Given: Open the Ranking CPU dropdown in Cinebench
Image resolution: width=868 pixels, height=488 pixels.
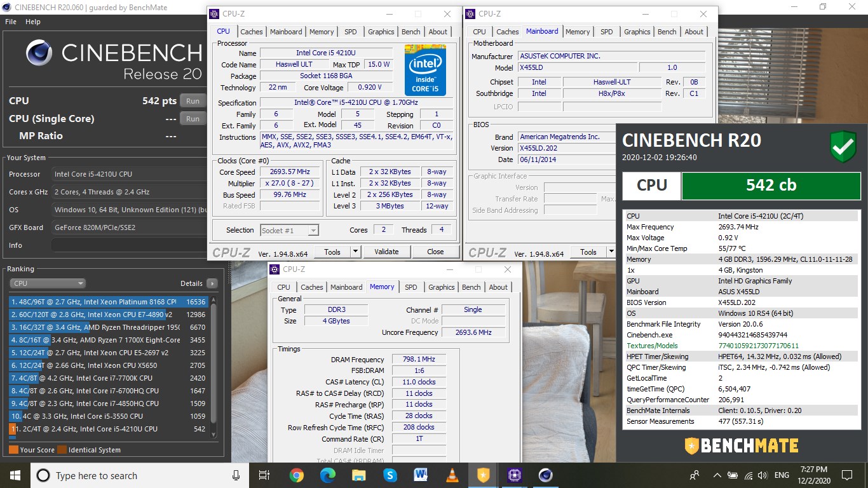Looking at the screenshot, I should 48,283.
